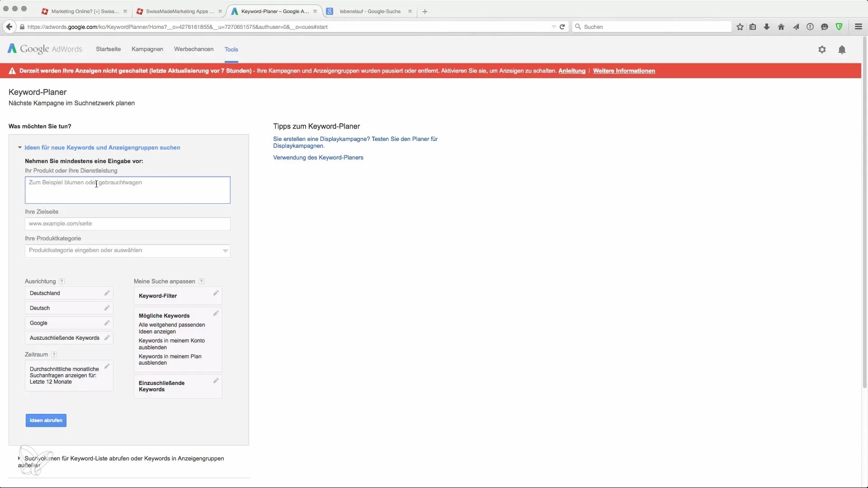Open the Kampagnen menu tab
Viewport: 868px width, 488px height.
(147, 49)
